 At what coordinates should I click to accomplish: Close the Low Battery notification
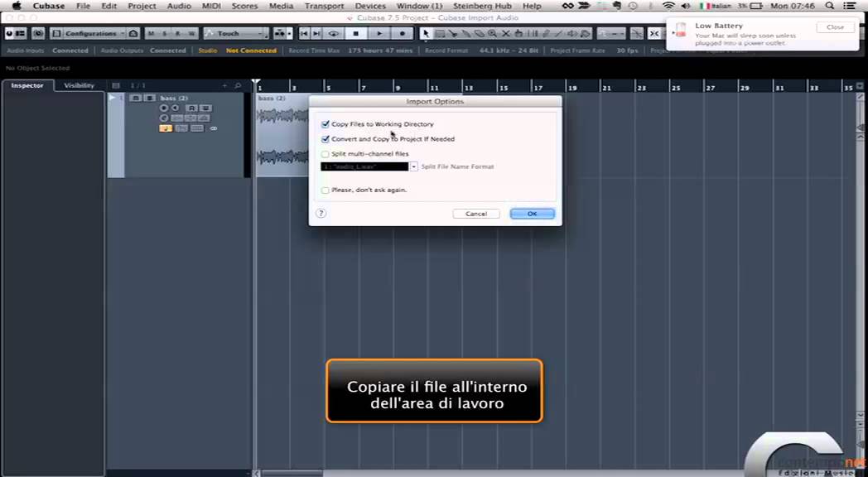coord(835,27)
